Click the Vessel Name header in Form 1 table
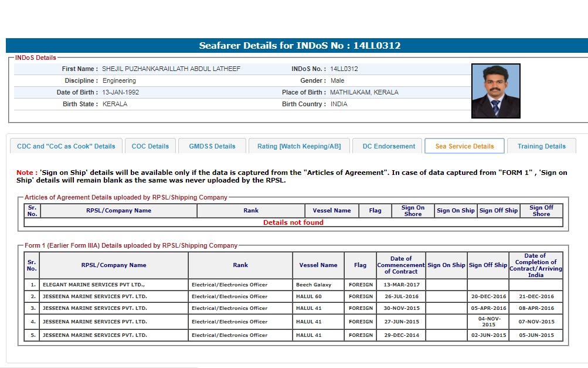Image resolution: width=588 pixels, height=368 pixels. coord(318,265)
